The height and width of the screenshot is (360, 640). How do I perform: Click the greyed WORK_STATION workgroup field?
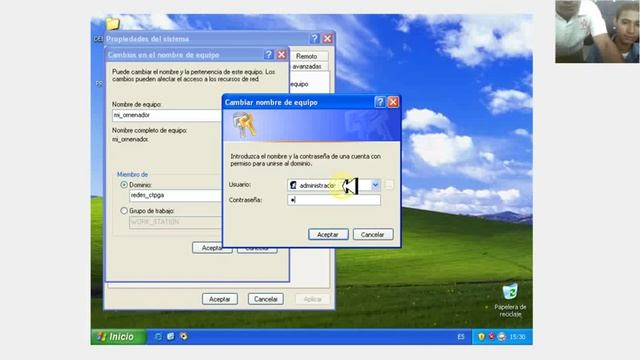(176, 222)
